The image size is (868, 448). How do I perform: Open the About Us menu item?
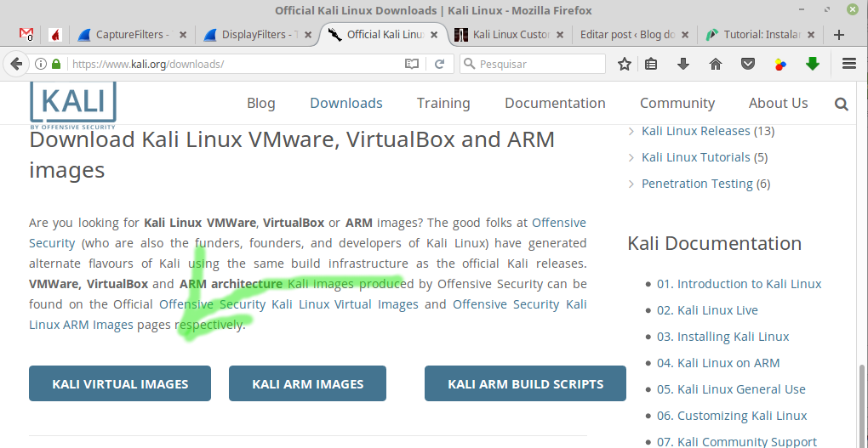tap(779, 104)
